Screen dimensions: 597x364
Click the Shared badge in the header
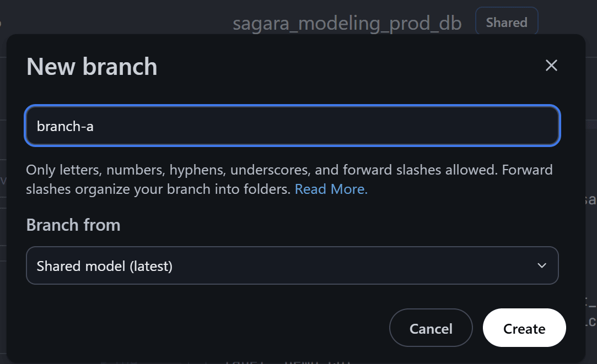(x=506, y=23)
